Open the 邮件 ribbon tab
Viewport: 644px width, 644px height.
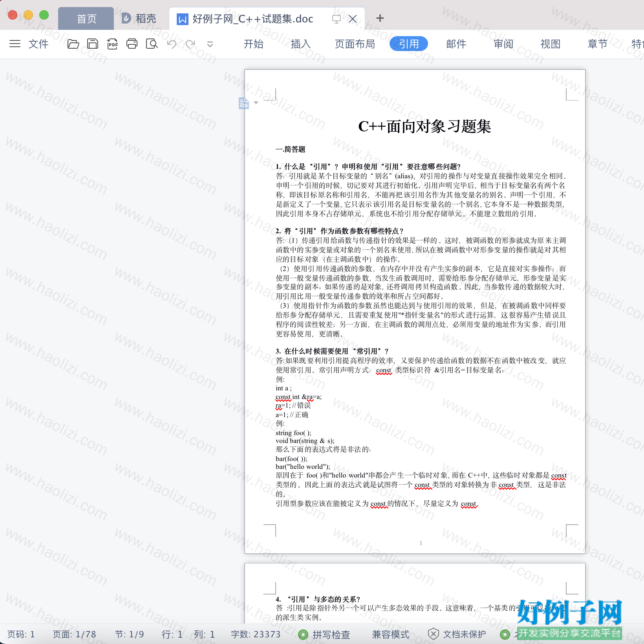pos(456,44)
